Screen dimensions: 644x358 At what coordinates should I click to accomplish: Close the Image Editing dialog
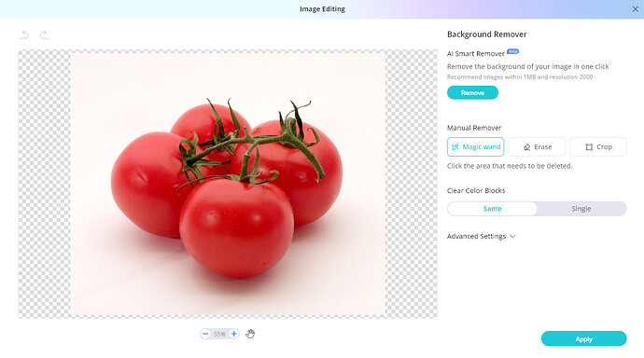(x=635, y=9)
